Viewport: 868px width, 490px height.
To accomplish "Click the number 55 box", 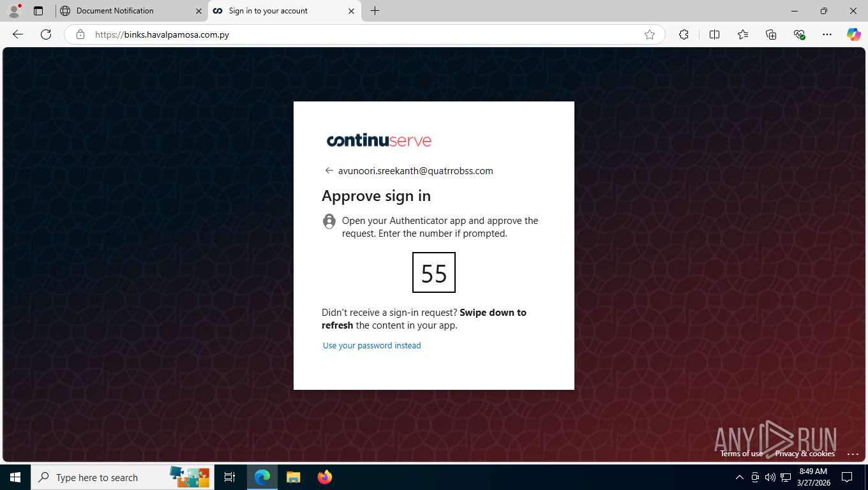I will [x=434, y=272].
